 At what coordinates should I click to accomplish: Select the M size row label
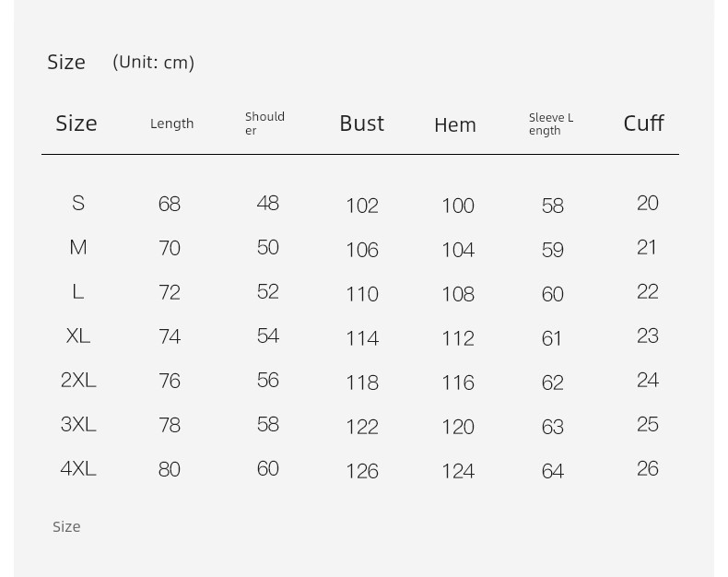point(78,248)
